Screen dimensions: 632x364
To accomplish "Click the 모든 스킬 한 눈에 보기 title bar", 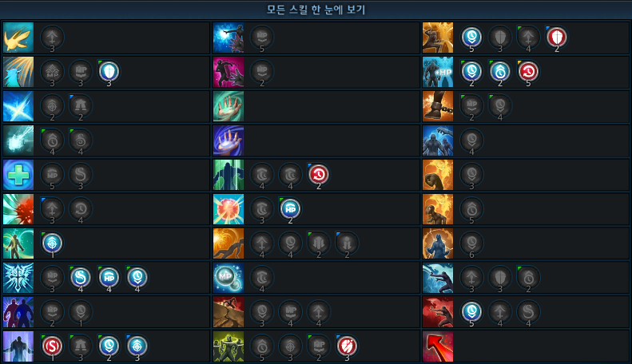I will click(316, 10).
